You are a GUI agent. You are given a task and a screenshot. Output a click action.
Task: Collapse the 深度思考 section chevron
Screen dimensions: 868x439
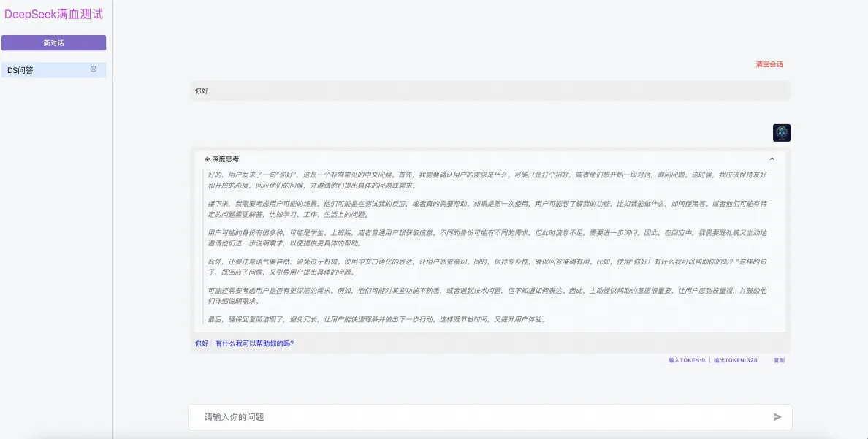point(772,159)
